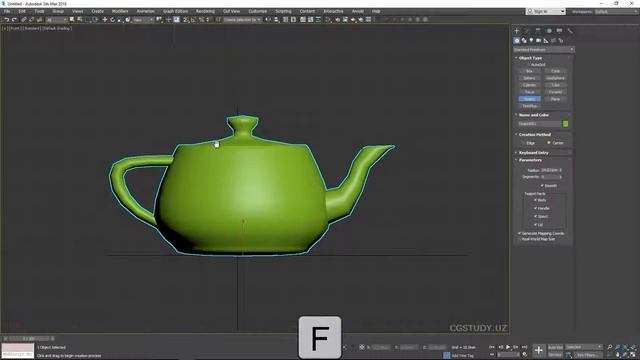Click the Undo arrow in the main toolbar

coord(7,20)
